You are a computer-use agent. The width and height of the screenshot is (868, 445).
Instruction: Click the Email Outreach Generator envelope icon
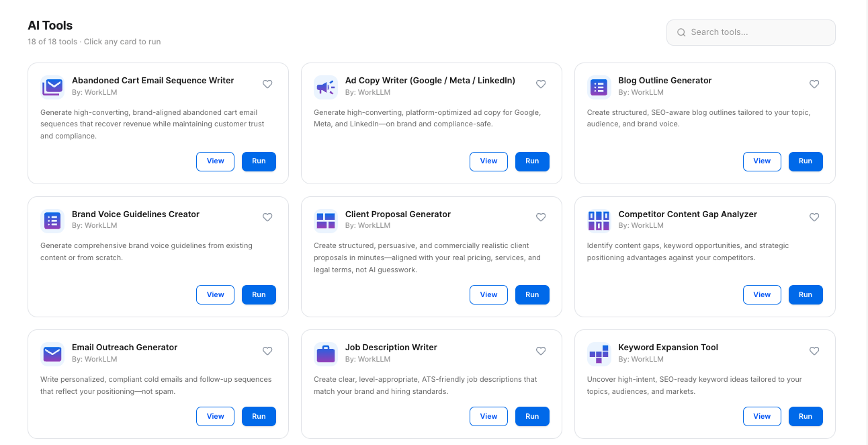[52, 354]
